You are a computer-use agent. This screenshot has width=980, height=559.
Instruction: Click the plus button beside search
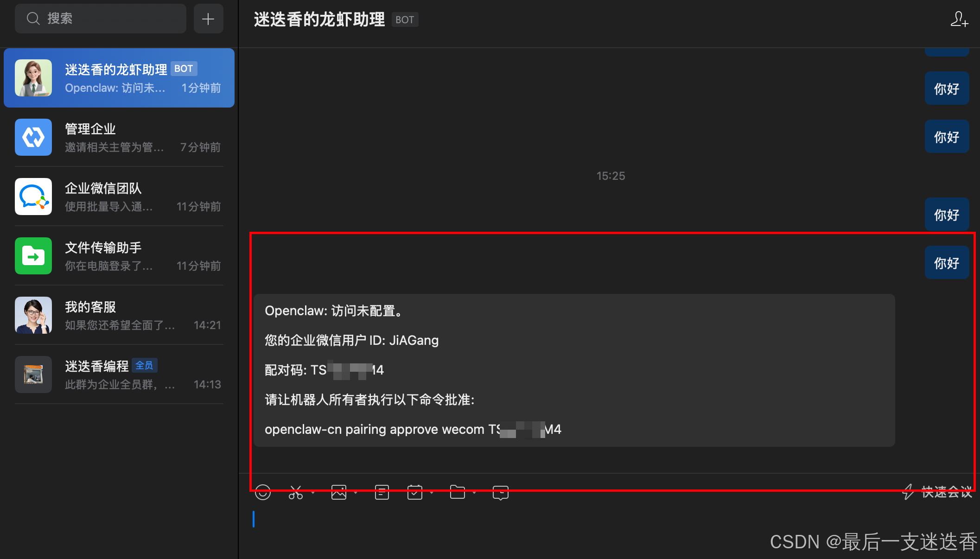coord(208,19)
